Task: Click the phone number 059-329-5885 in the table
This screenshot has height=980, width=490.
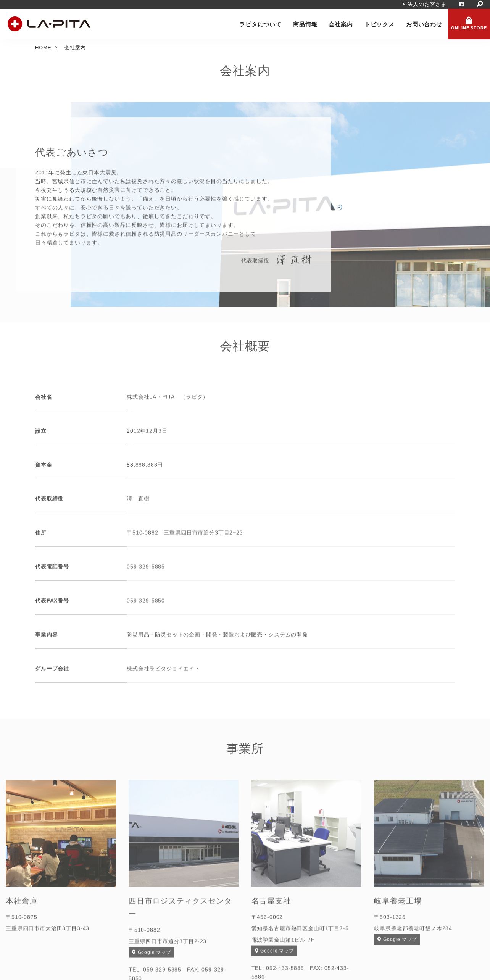Action: 145,567
